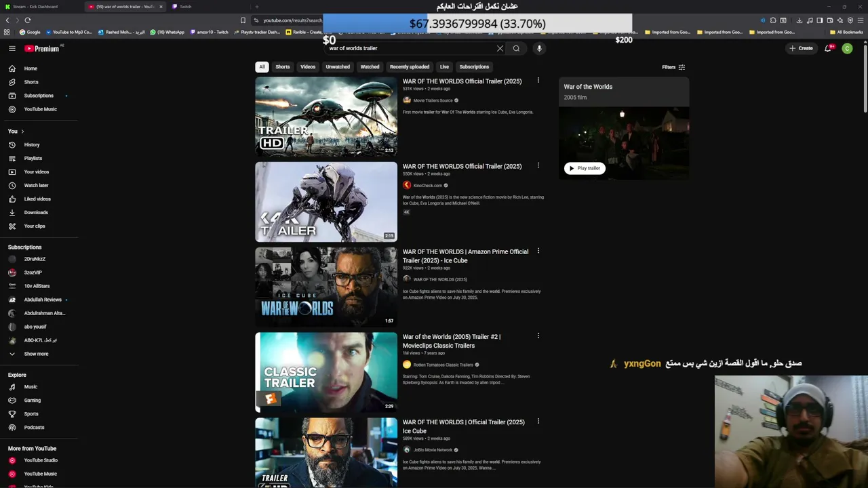Open options for KinoCheck.com trailer result
This screenshot has height=488, width=868.
click(538, 165)
